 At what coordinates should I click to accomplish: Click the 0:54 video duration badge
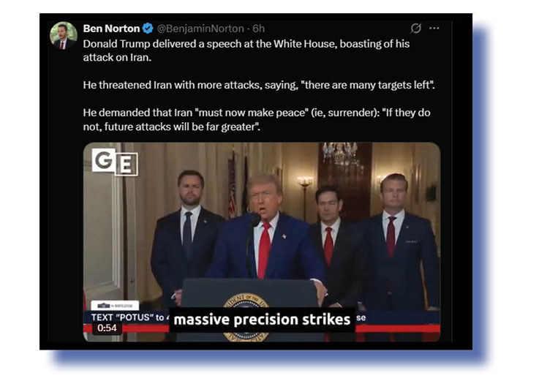coord(107,328)
